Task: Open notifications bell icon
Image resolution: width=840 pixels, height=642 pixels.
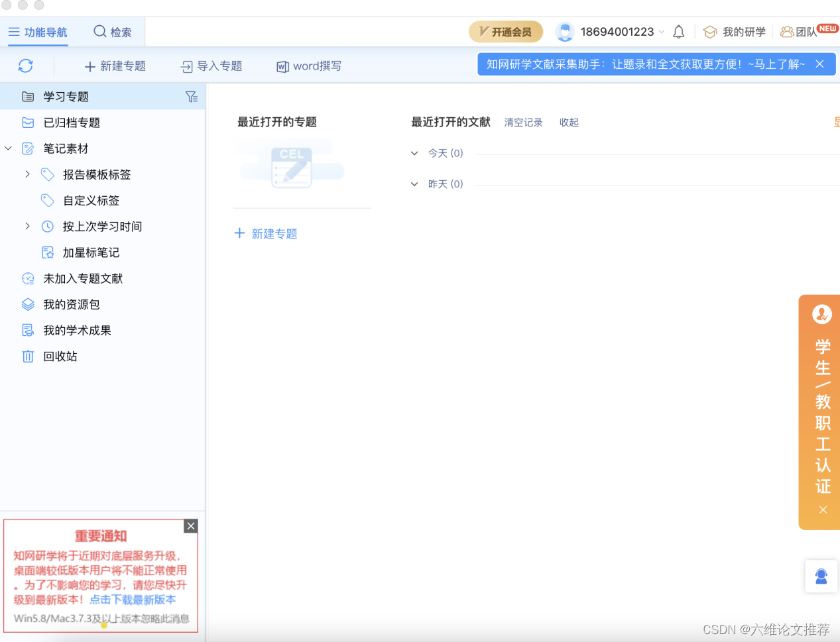Action: [679, 32]
